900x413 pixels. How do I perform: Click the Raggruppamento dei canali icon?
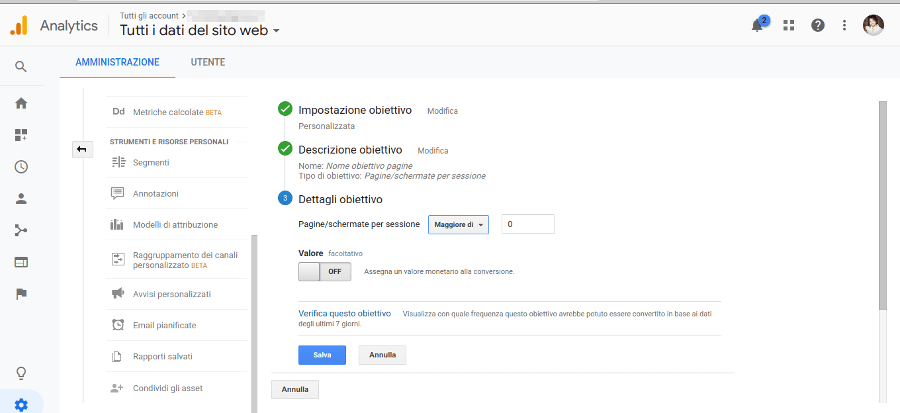[x=118, y=259]
